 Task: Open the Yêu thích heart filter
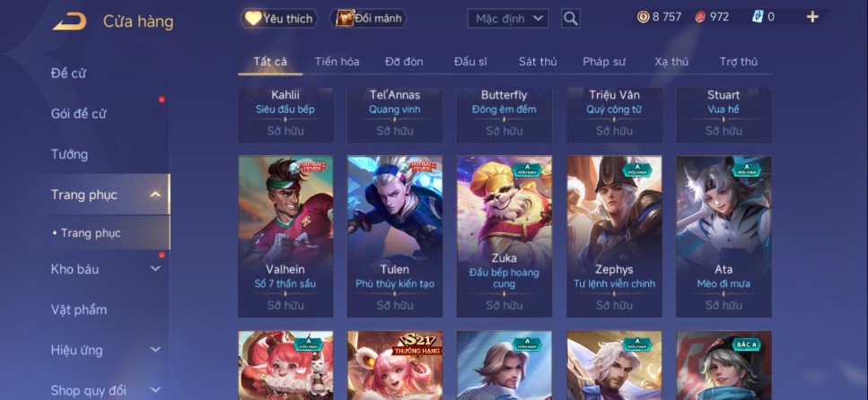[279, 18]
